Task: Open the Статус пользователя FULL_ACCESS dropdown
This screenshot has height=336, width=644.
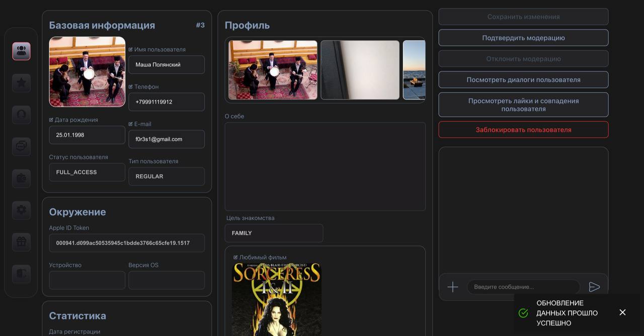Action: pyautogui.click(x=87, y=172)
